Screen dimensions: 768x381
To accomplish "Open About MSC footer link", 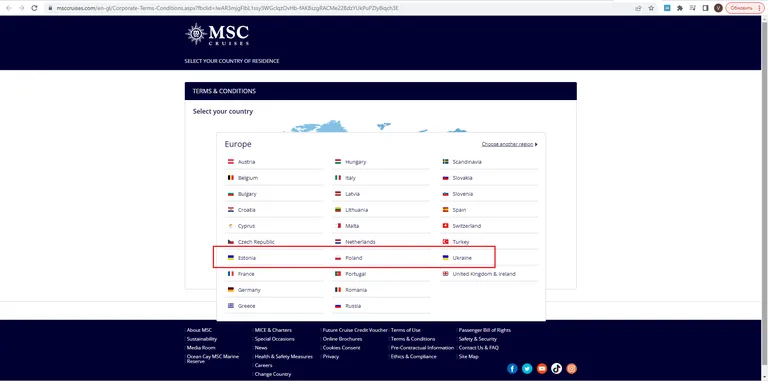I will pyautogui.click(x=199, y=330).
